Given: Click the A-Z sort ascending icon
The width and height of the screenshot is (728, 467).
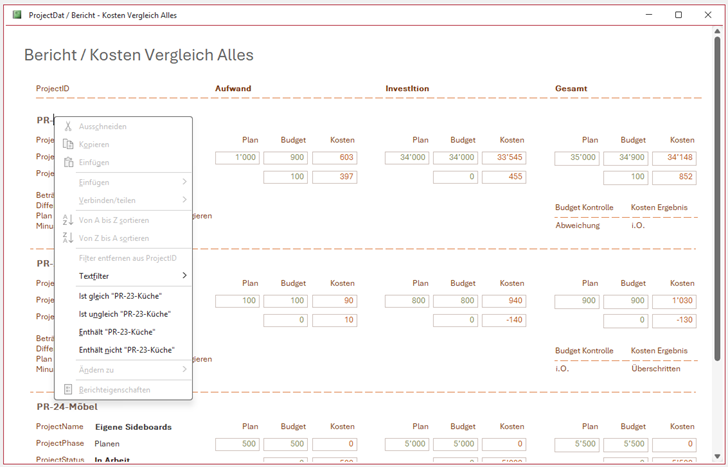Looking at the screenshot, I should 68,220.
